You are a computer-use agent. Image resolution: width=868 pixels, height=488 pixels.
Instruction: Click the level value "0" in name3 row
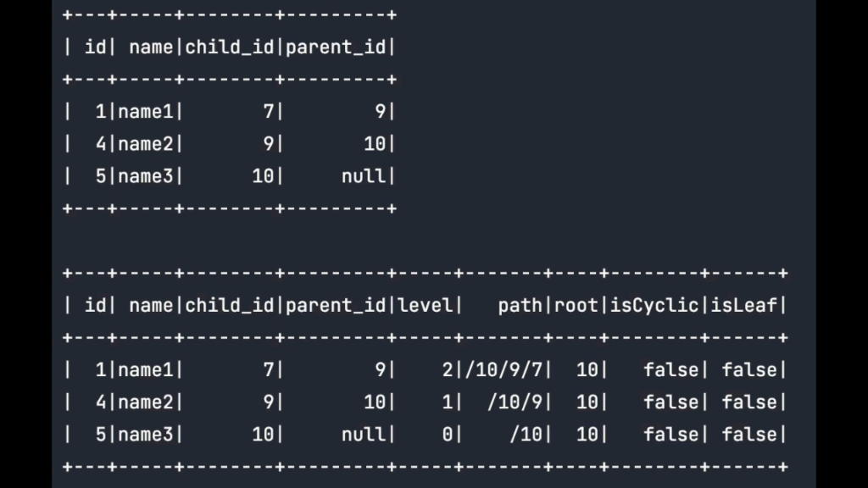point(447,434)
